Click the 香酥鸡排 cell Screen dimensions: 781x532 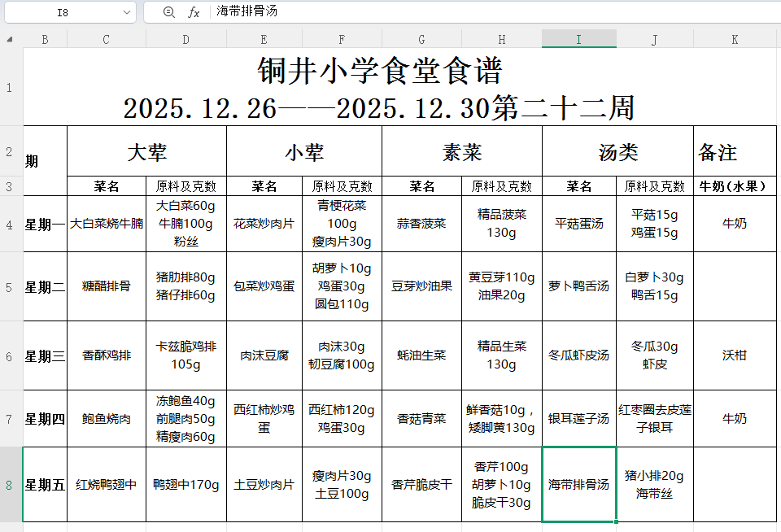tap(106, 355)
